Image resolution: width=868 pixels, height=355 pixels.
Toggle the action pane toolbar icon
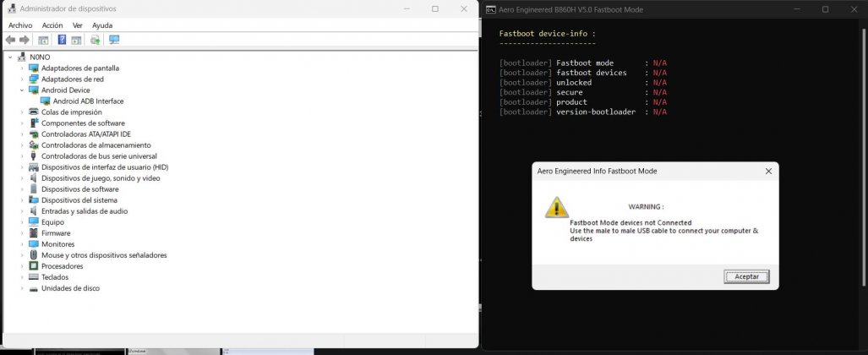pyautogui.click(x=76, y=40)
